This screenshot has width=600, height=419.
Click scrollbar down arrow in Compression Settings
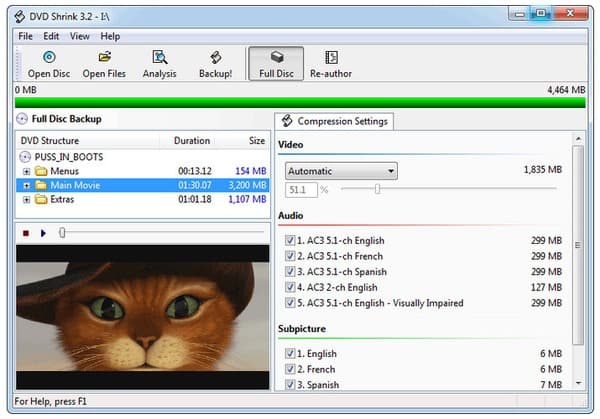click(x=578, y=383)
